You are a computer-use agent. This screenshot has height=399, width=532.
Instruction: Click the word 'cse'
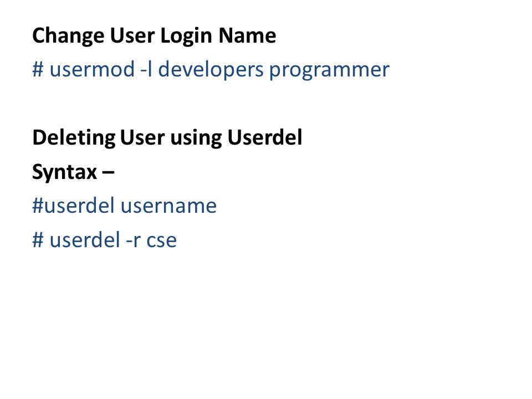coord(161,241)
